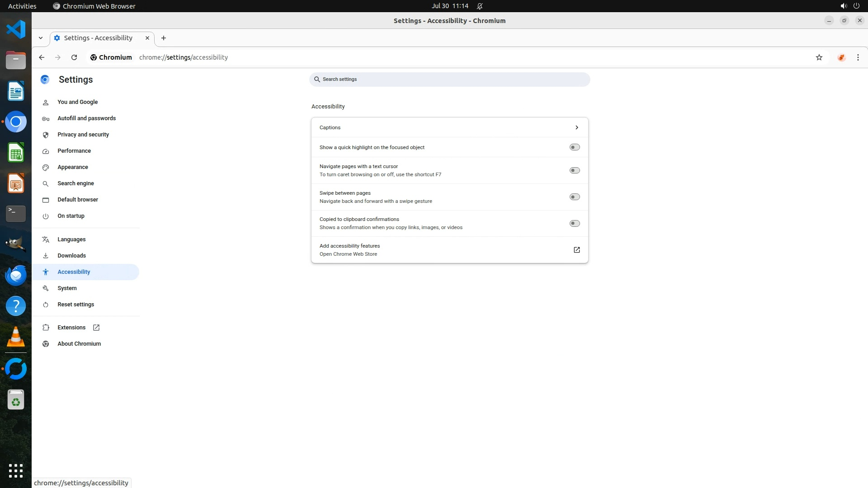Expand the Captions settings chevron
Viewport: 868px width, 488px height.
coord(576,127)
